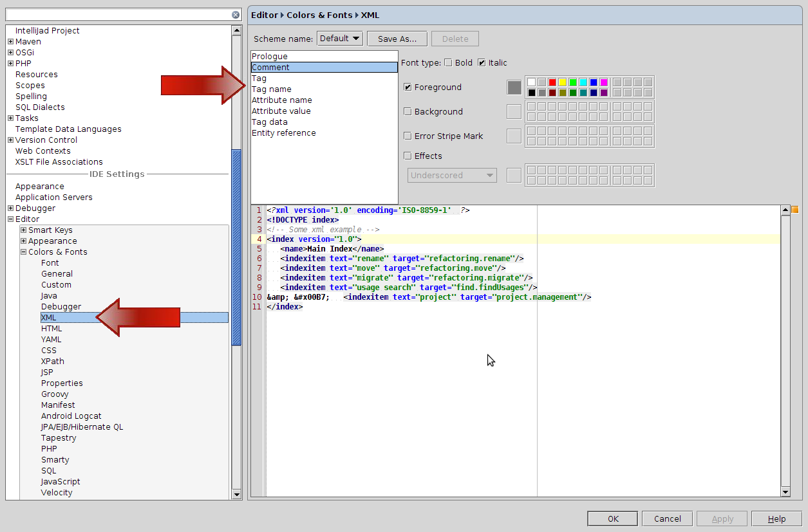Click the 'Some xml example' comment in preview

click(323, 230)
